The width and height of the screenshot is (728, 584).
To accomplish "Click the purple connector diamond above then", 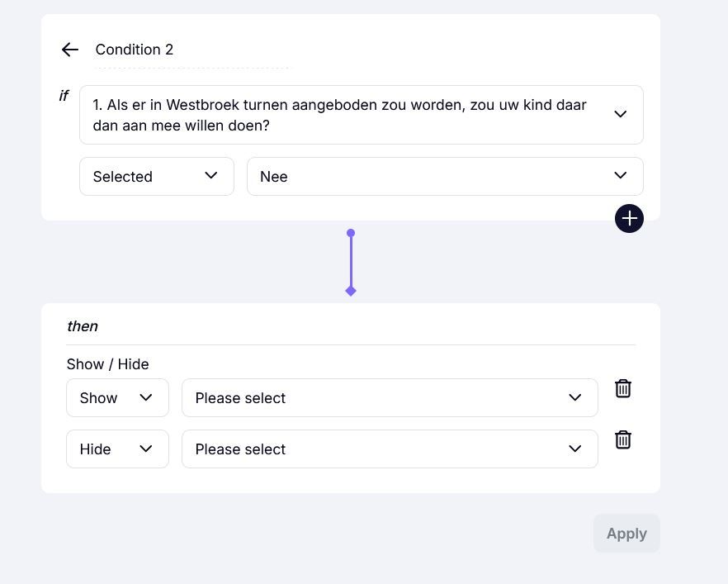I will click(x=351, y=292).
